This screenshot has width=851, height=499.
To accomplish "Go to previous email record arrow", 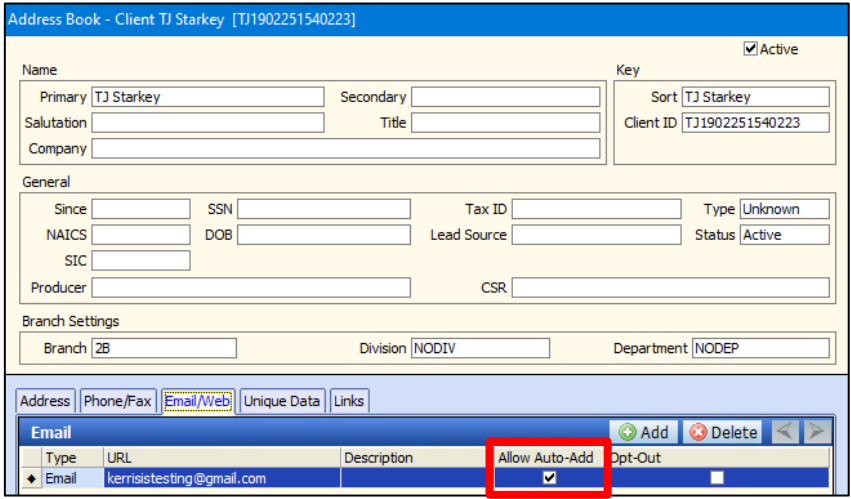I will (786, 432).
